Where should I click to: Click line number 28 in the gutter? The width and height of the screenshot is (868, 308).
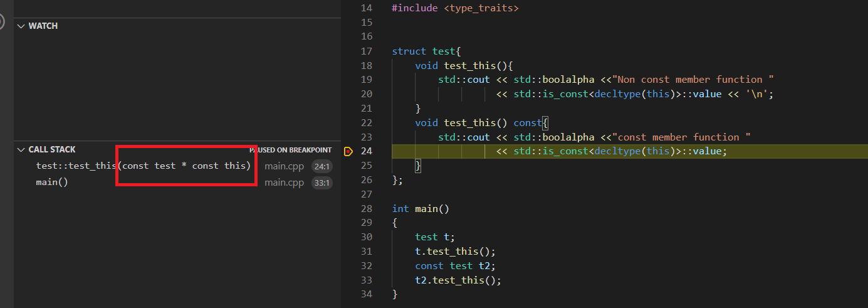click(367, 209)
